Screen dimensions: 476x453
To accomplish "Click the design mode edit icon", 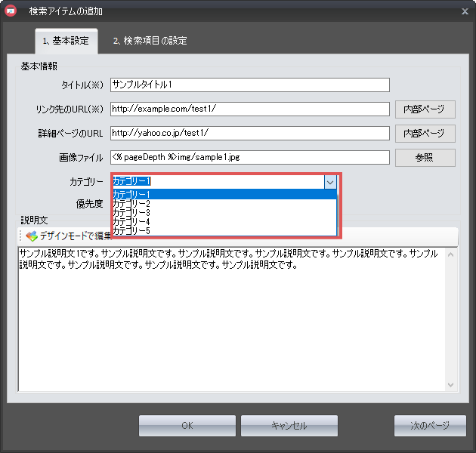I will [31, 236].
